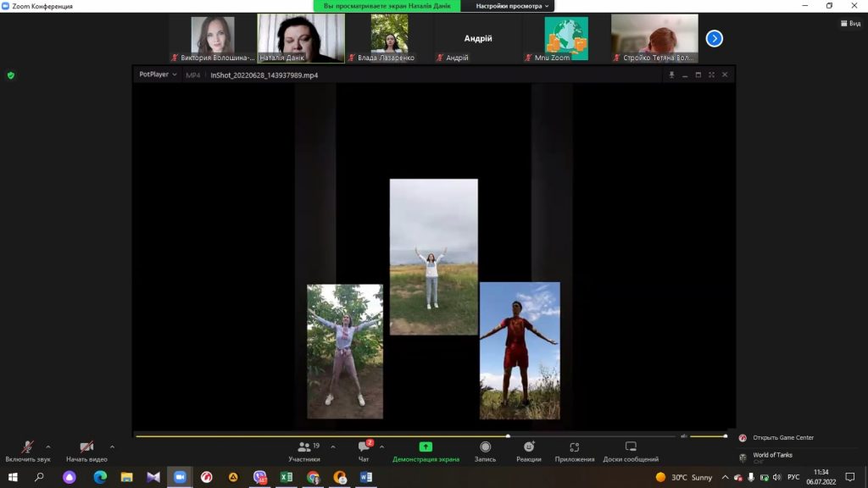The height and width of the screenshot is (488, 868).
Task: Open the PotPlayer main menu
Action: pyautogui.click(x=158, y=75)
